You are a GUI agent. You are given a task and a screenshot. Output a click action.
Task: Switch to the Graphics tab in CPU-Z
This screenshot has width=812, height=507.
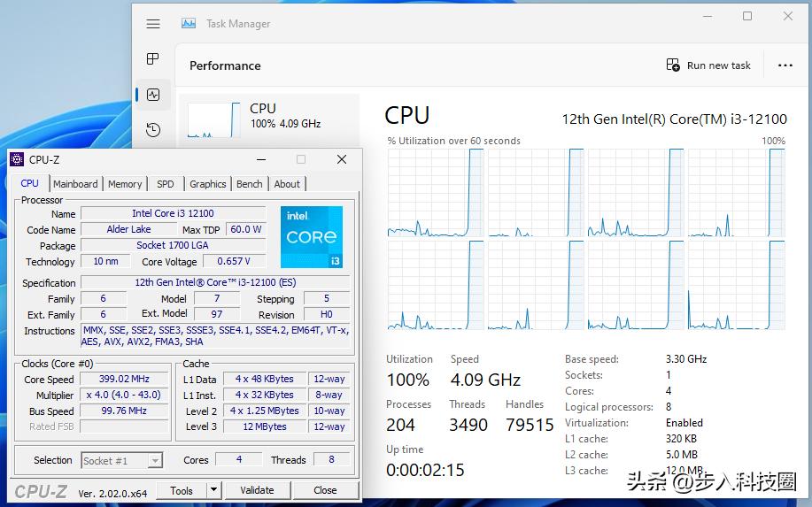coord(208,184)
